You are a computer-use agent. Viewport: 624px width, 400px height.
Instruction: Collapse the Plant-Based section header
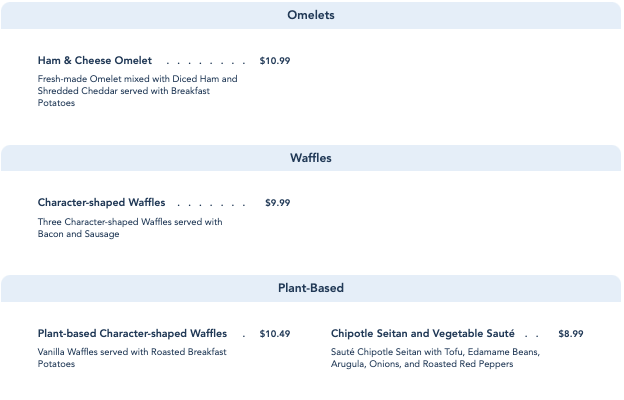(x=311, y=288)
